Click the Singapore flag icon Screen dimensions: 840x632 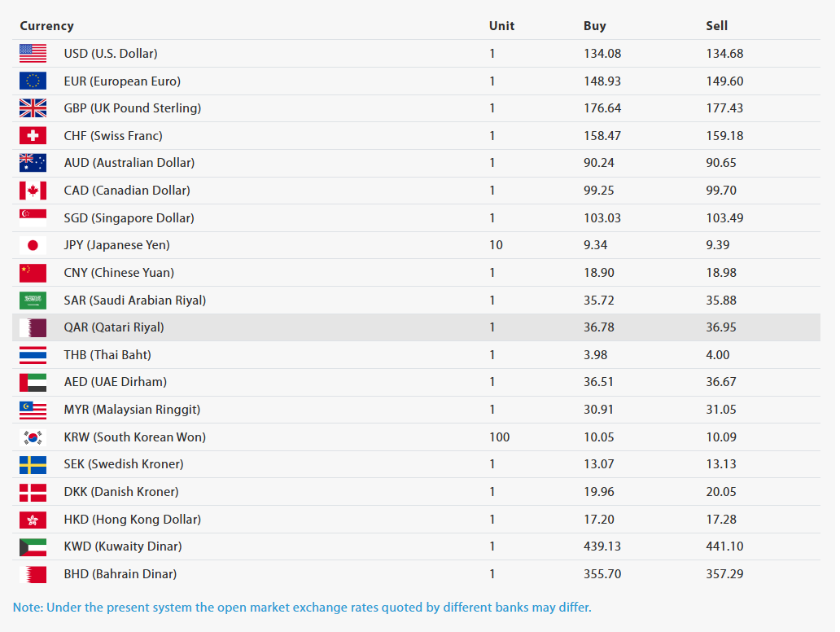[x=33, y=217]
